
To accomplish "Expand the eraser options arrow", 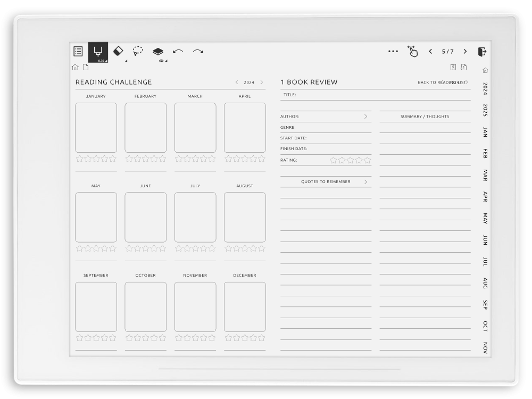I will (x=126, y=61).
